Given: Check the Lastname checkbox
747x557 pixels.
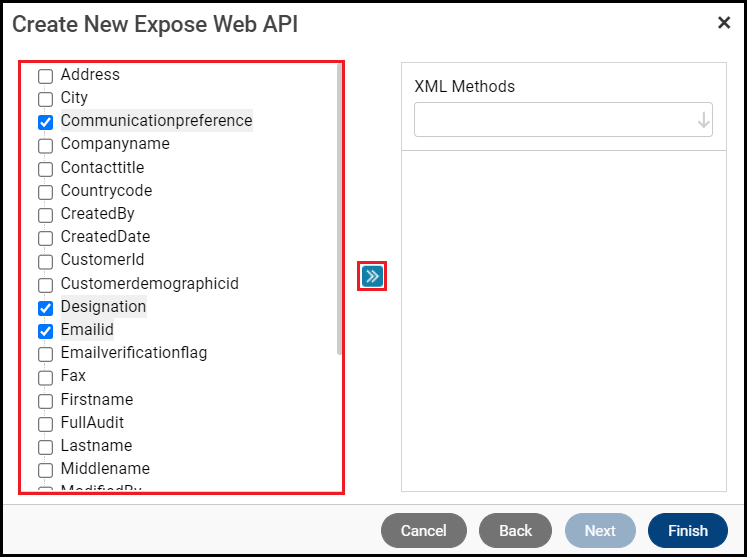Looking at the screenshot, I should [45, 447].
